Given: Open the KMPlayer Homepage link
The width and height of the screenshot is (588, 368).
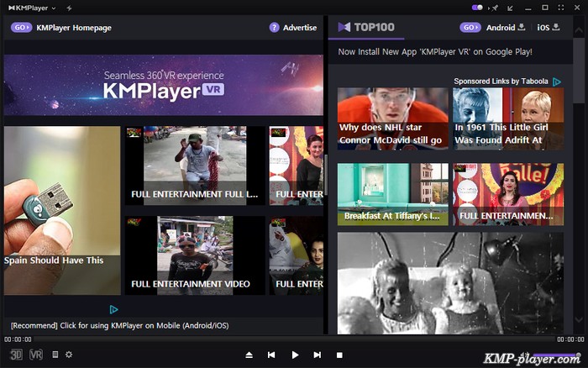Looking at the screenshot, I should click(x=74, y=28).
